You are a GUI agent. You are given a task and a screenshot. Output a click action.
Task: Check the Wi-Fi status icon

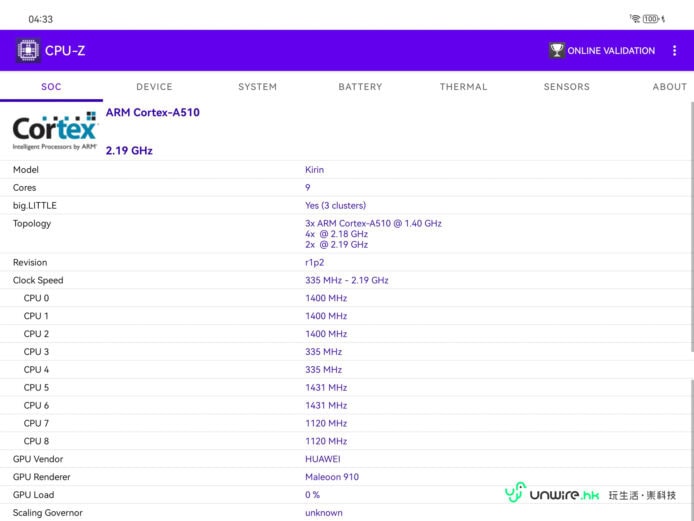tap(635, 19)
